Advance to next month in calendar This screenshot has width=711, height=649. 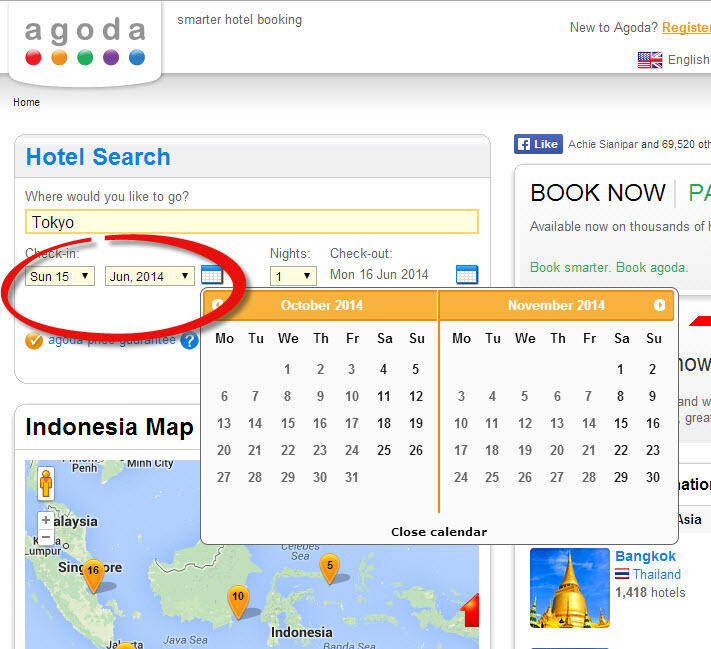[x=659, y=305]
